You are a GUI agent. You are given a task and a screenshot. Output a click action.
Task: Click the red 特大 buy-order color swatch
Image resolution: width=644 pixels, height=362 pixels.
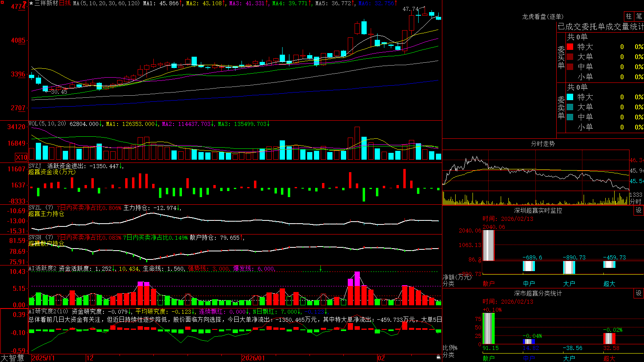[570, 47]
